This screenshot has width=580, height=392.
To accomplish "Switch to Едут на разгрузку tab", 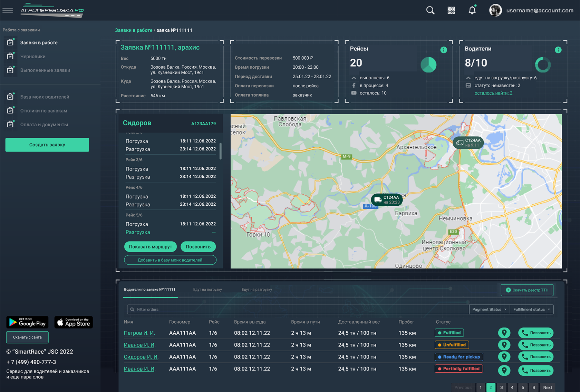I will point(257,290).
